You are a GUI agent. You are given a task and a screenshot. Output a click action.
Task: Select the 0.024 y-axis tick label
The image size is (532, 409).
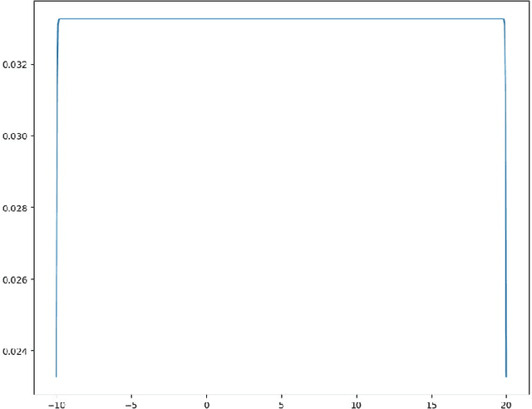13,351
